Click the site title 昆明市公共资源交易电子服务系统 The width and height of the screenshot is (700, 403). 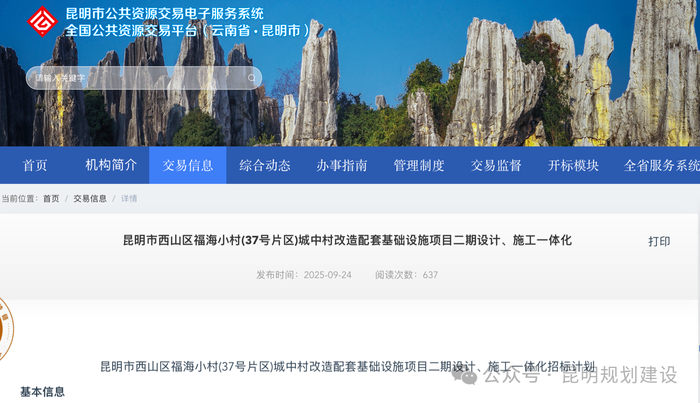164,14
